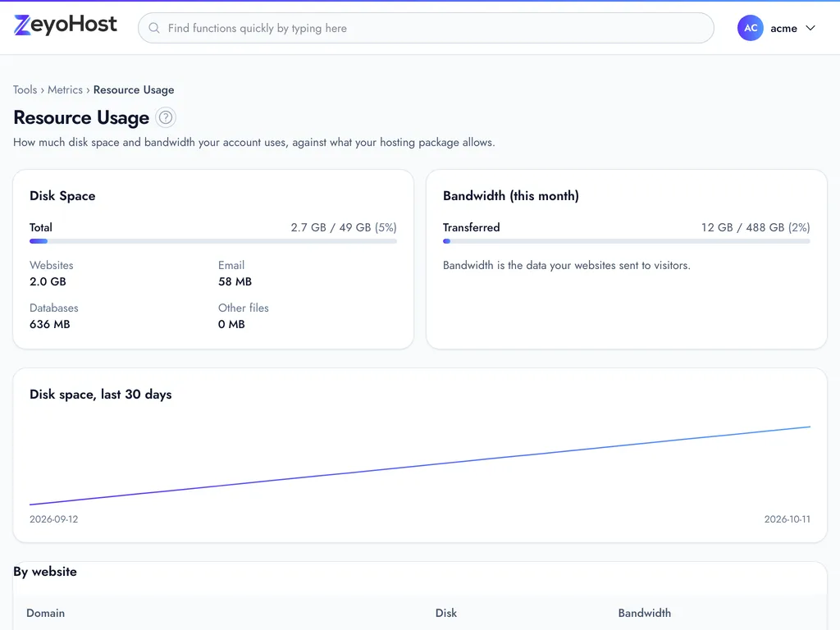
Task: Click the AC account avatar
Action: (x=750, y=28)
